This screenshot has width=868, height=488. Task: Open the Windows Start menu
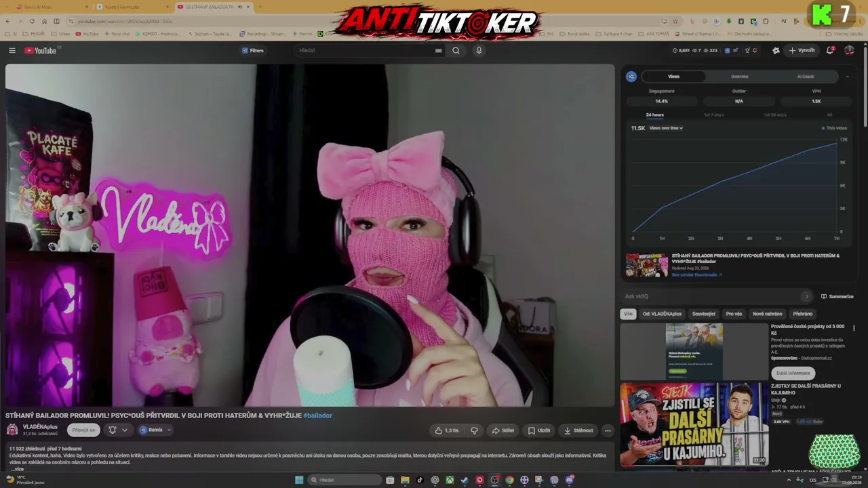click(x=299, y=480)
